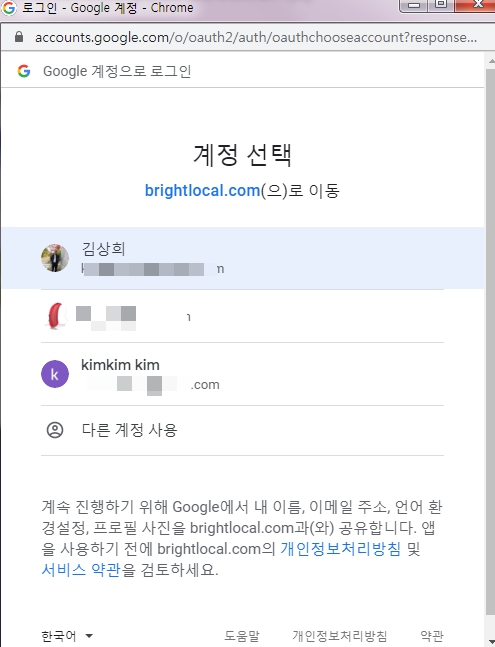Select the 김상희 account
The height and width of the screenshot is (647, 495).
[243, 258]
